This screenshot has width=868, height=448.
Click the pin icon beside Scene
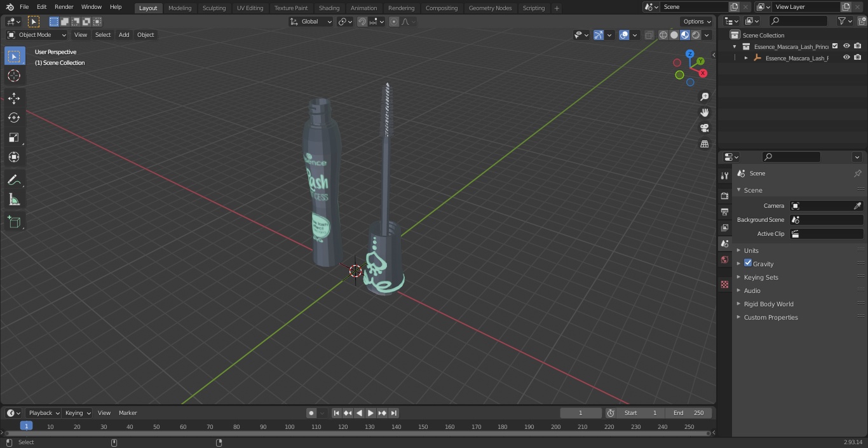(857, 173)
